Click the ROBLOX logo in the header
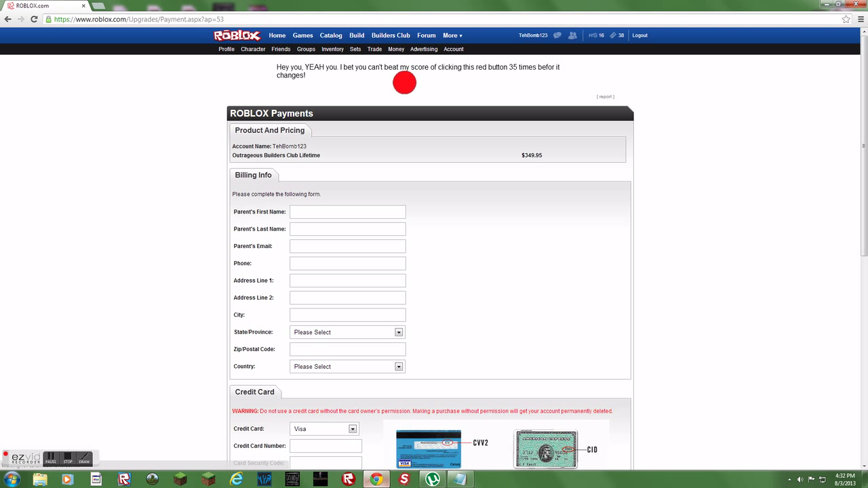The width and height of the screenshot is (868, 488). tap(237, 35)
